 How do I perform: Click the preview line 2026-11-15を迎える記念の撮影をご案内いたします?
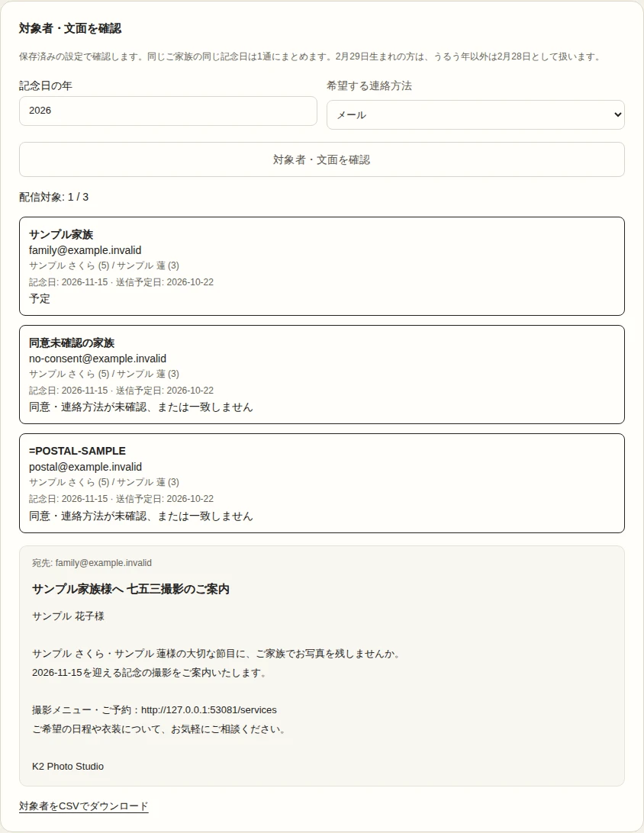150,673
